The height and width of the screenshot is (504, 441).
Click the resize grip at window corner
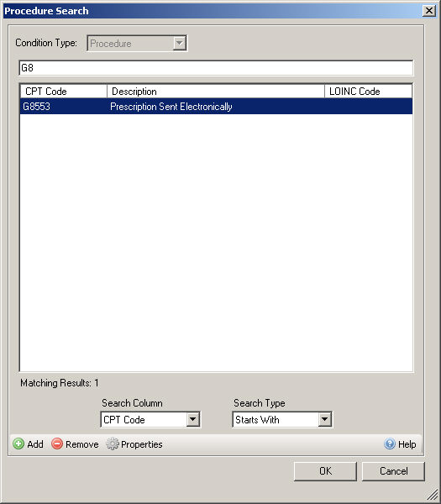click(433, 496)
